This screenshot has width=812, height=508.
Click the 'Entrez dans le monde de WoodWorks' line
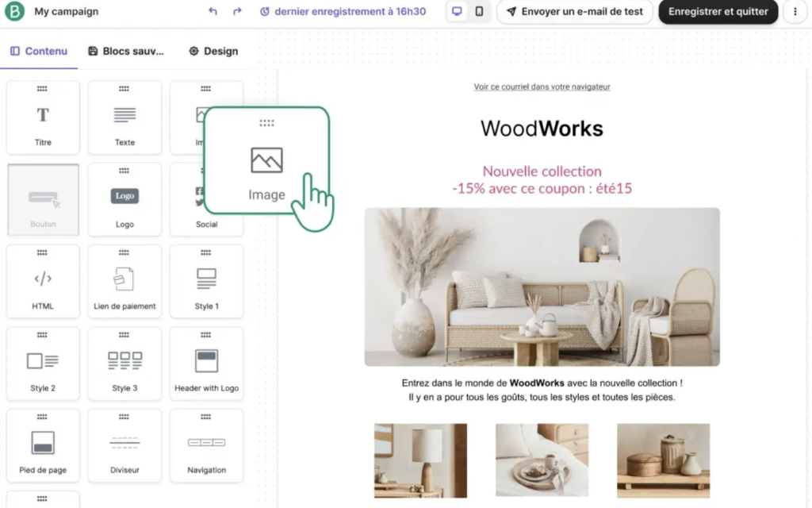(x=542, y=383)
